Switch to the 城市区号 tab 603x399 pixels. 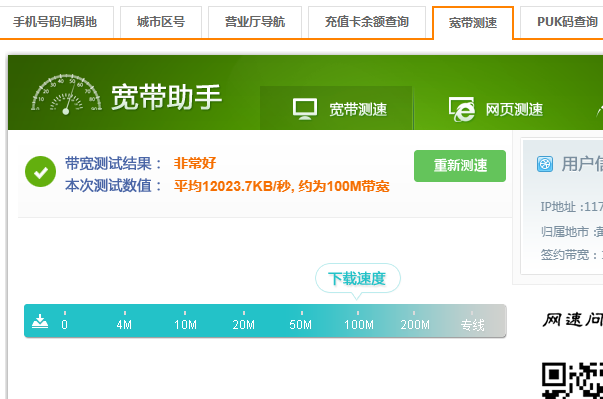[161, 22]
